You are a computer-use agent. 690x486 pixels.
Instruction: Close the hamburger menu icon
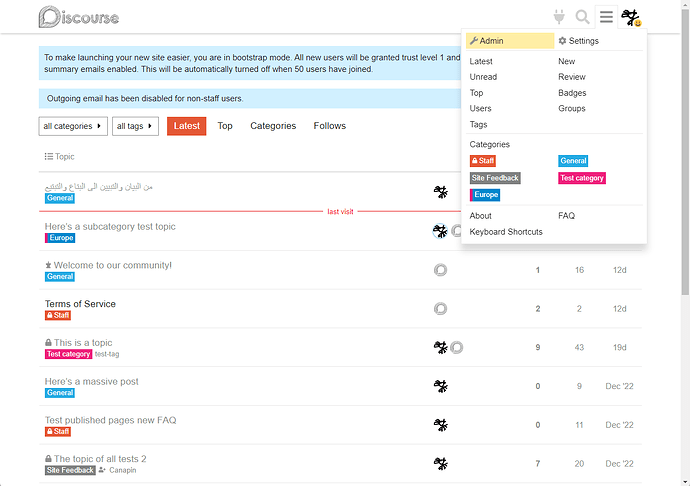pyautogui.click(x=606, y=17)
